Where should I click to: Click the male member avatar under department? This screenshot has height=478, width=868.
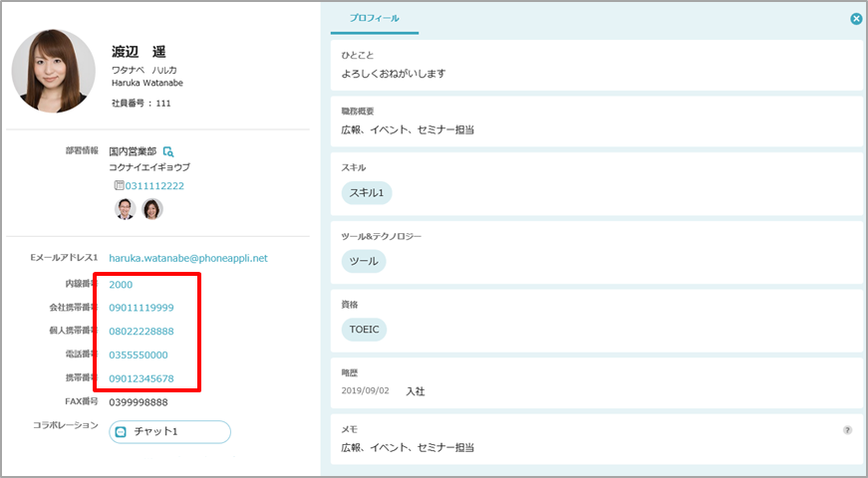[126, 209]
